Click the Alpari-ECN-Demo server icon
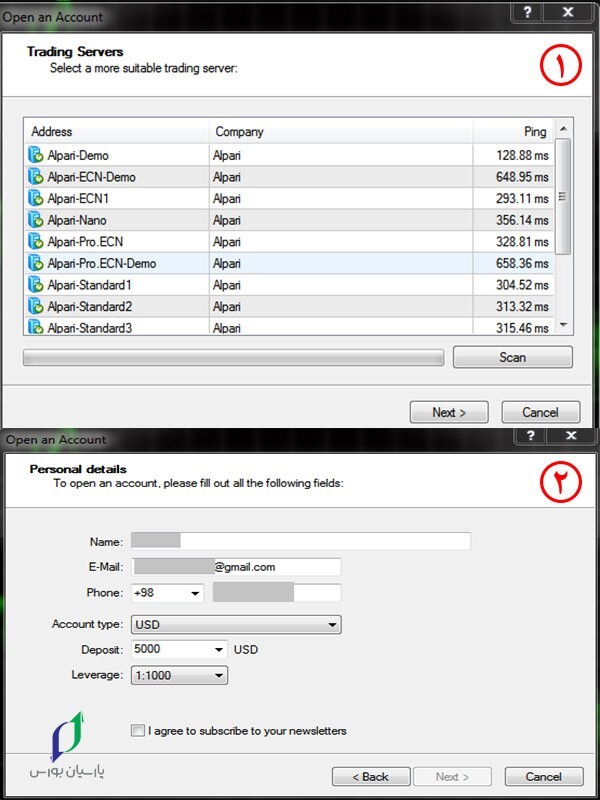The height and width of the screenshot is (800, 600). pos(36,177)
